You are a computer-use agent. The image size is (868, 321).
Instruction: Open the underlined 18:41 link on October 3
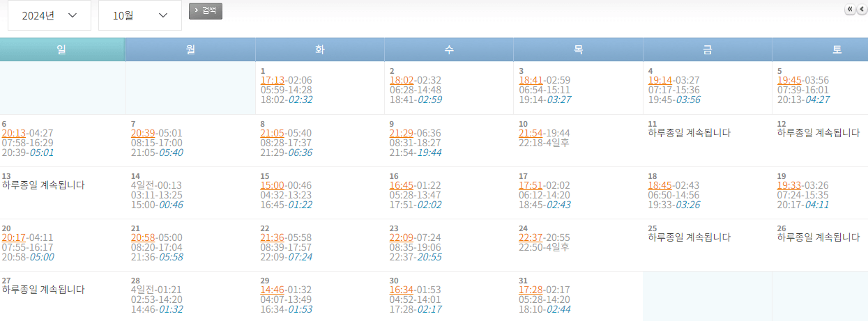531,81
